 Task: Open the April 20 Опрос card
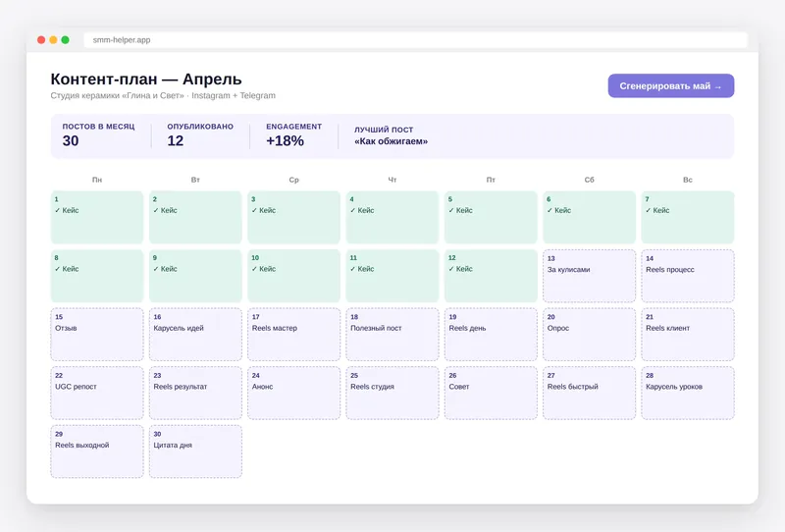pos(590,335)
